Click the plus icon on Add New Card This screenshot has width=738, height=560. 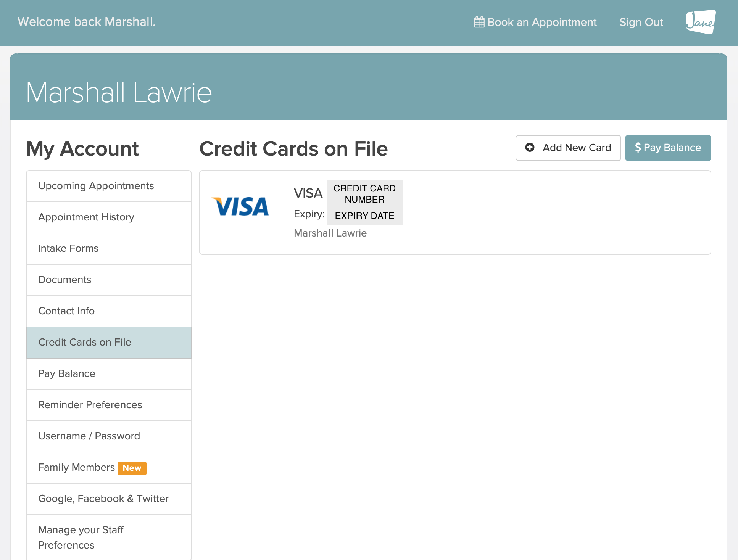530,148
